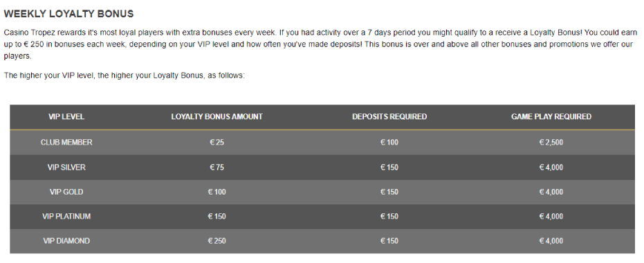This screenshot has width=644, height=263.
Task: Click the CLUB MEMBER row label
Action: click(x=66, y=142)
